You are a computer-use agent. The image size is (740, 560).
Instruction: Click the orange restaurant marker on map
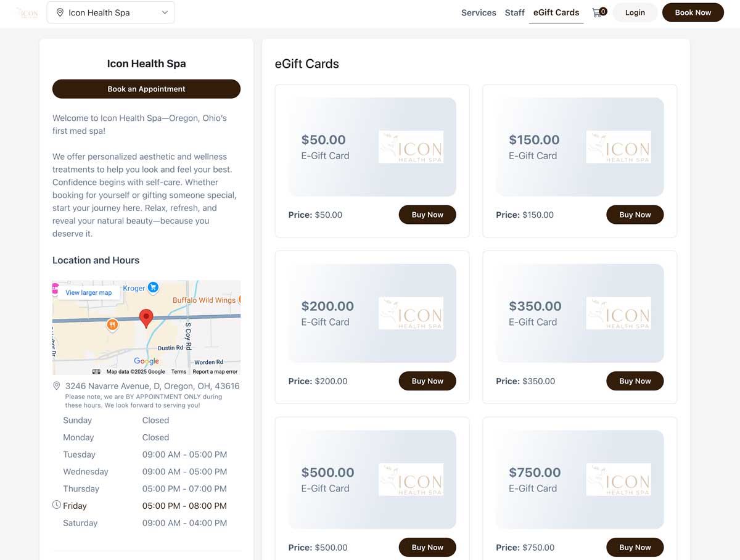pyautogui.click(x=112, y=324)
